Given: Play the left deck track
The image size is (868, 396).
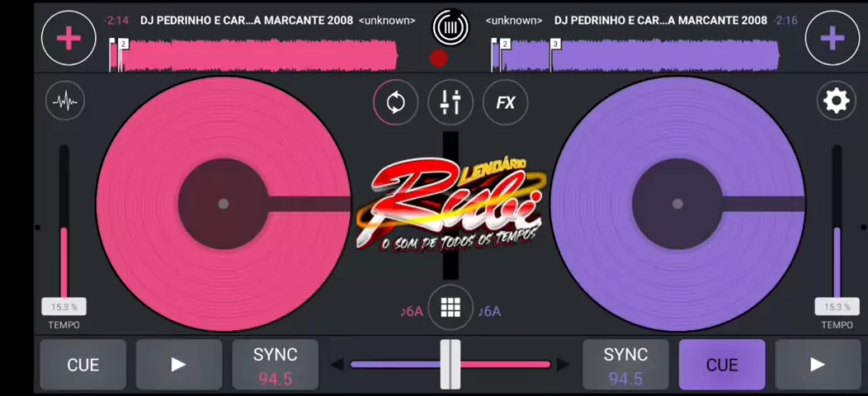Looking at the screenshot, I should tap(178, 365).
